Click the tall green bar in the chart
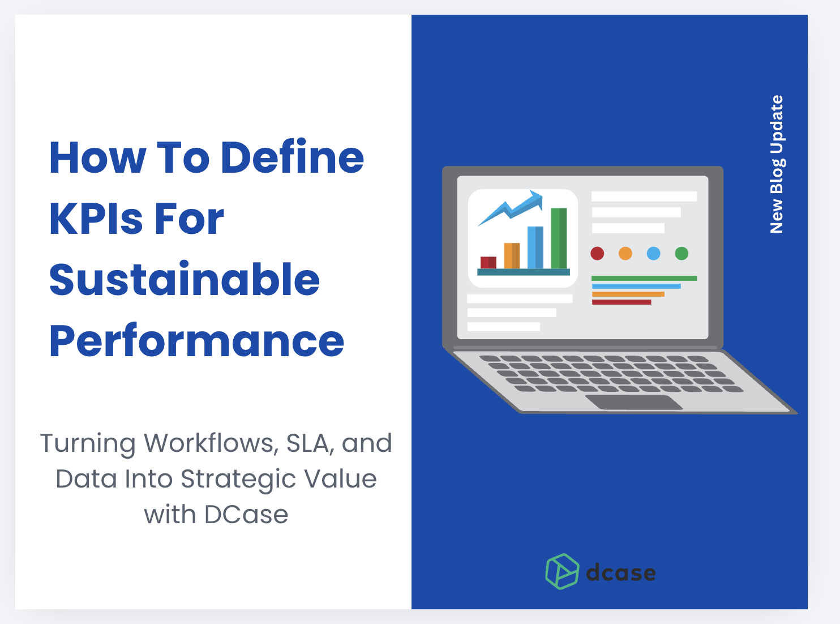The height and width of the screenshot is (624, 840). click(x=559, y=238)
